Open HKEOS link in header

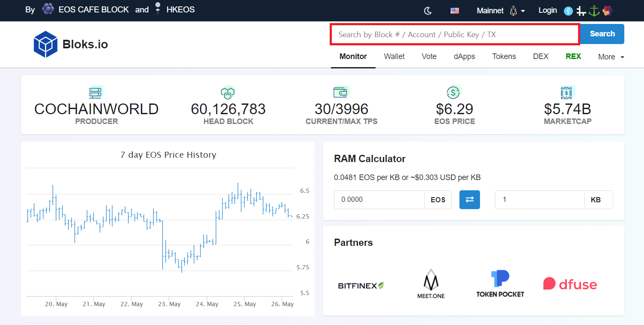coord(181,9)
